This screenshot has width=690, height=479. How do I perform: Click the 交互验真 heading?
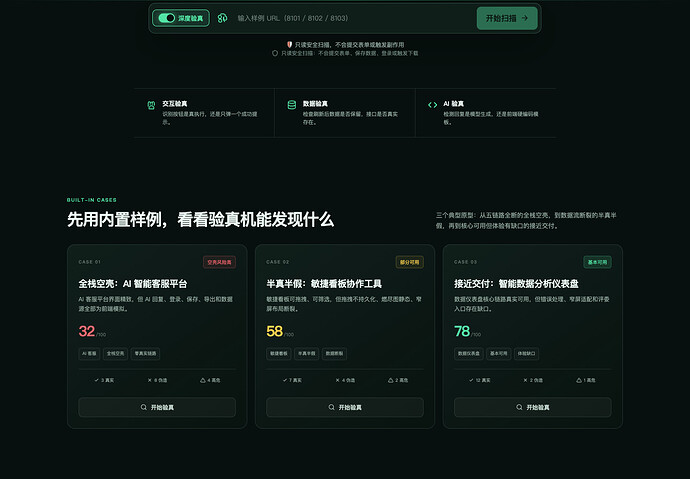pos(175,104)
